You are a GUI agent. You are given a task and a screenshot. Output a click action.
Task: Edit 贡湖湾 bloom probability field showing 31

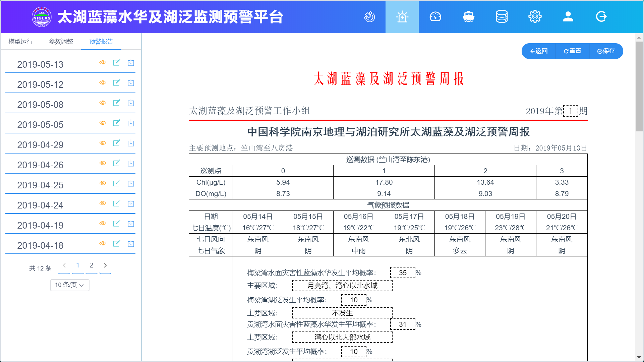403,324
